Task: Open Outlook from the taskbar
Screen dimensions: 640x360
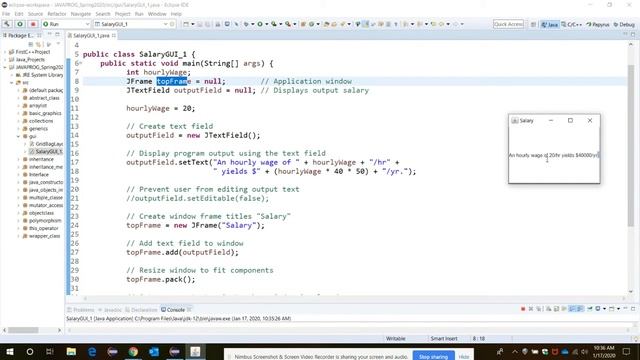Action: click(x=154, y=351)
